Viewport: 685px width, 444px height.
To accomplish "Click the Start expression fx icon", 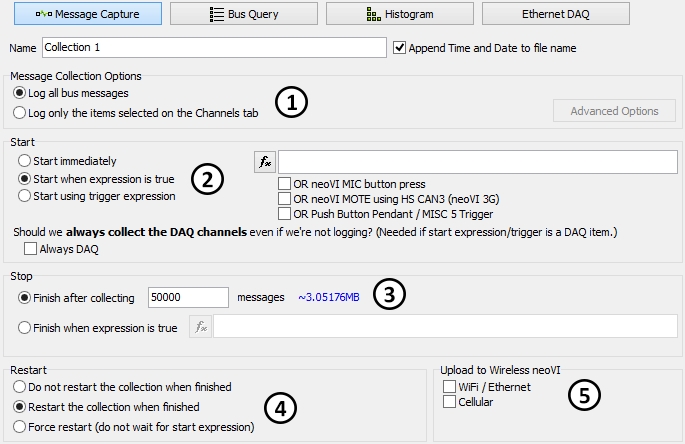I will (265, 161).
